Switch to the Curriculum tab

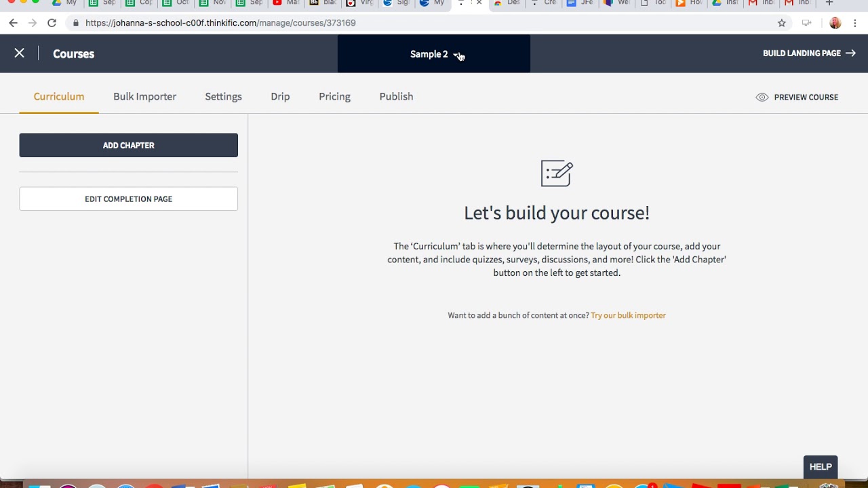click(x=59, y=96)
